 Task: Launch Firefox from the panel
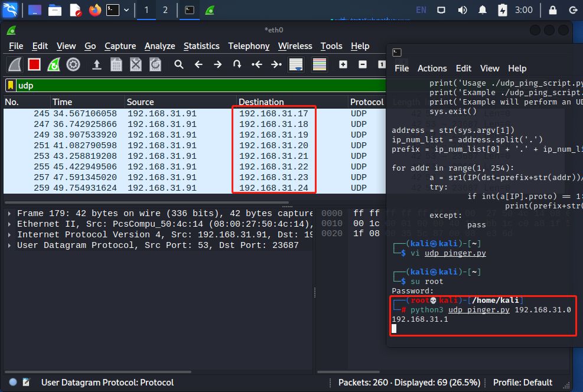pyautogui.click(x=95, y=10)
